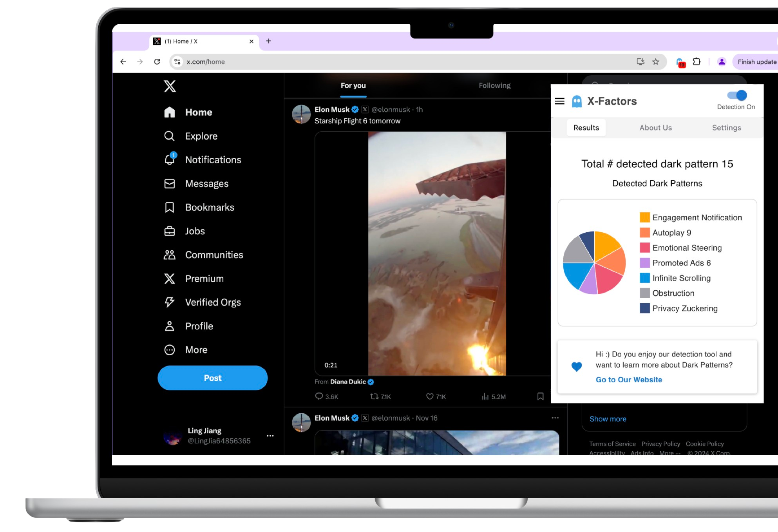Open options for Ling Jiang's account

(x=270, y=436)
